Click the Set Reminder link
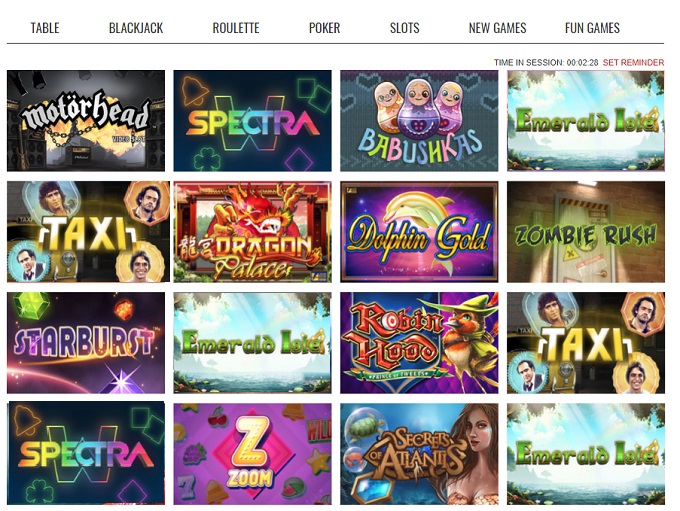 pyautogui.click(x=633, y=62)
